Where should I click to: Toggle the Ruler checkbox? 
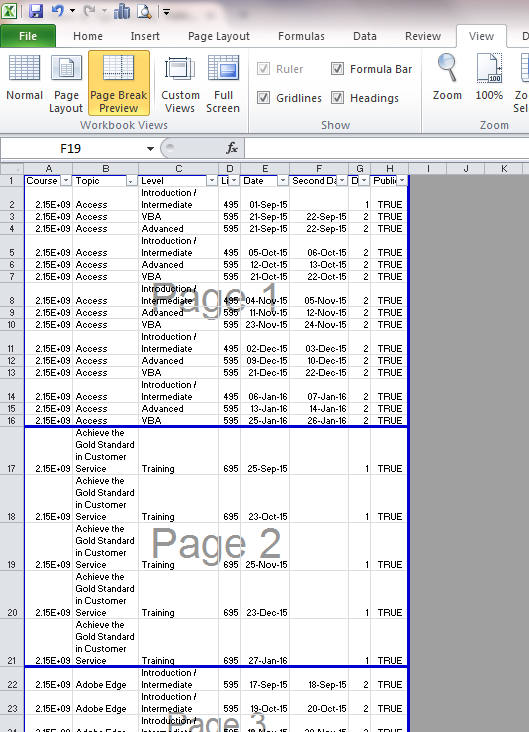coord(263,69)
